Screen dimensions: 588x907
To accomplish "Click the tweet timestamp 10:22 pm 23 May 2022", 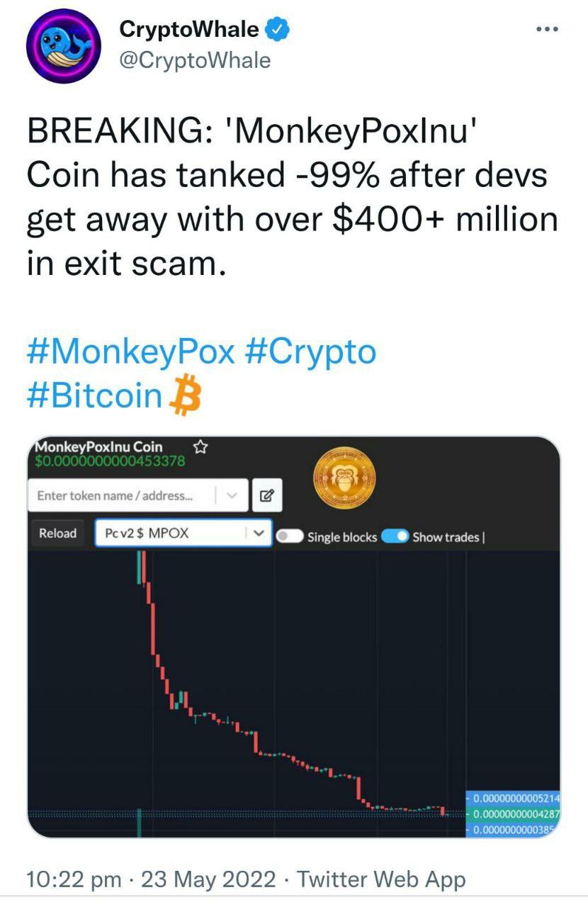I will pos(150,879).
